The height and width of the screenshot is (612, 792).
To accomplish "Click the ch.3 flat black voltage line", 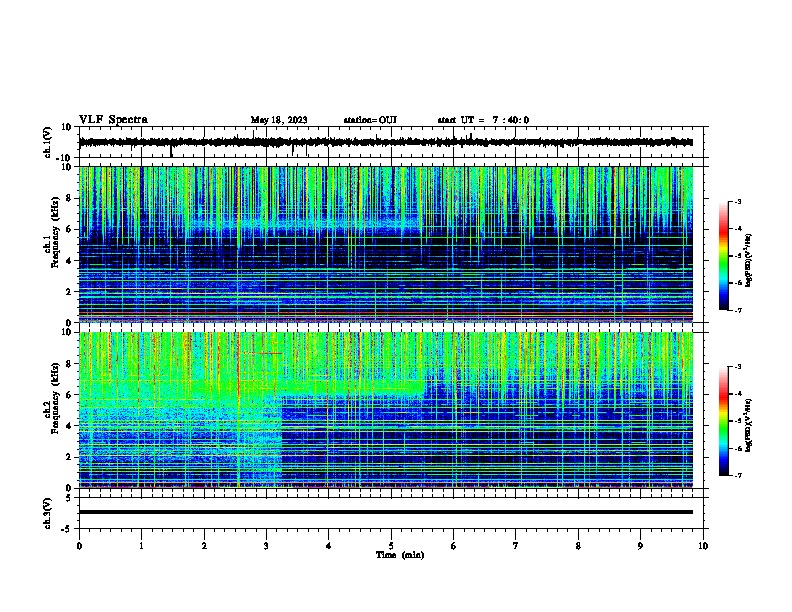I will pyautogui.click(x=386, y=512).
